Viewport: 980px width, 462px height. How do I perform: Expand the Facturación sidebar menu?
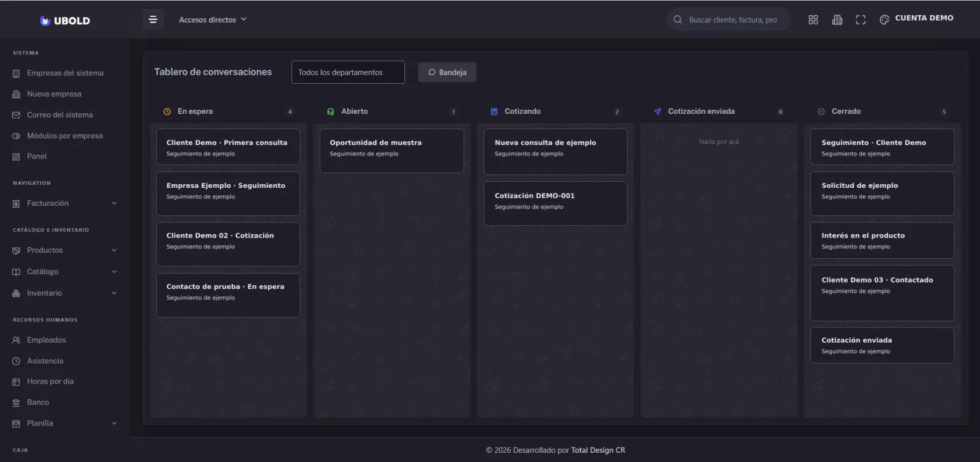[x=64, y=203]
